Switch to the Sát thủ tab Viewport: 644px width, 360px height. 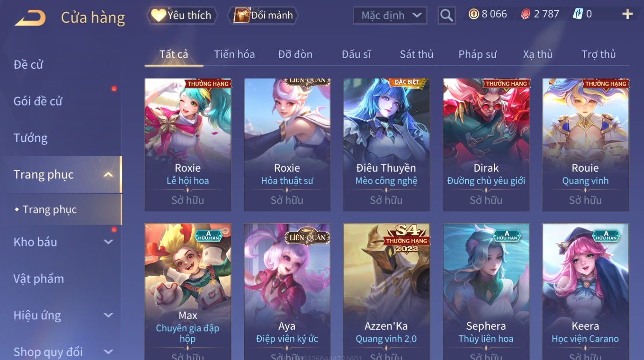point(417,54)
